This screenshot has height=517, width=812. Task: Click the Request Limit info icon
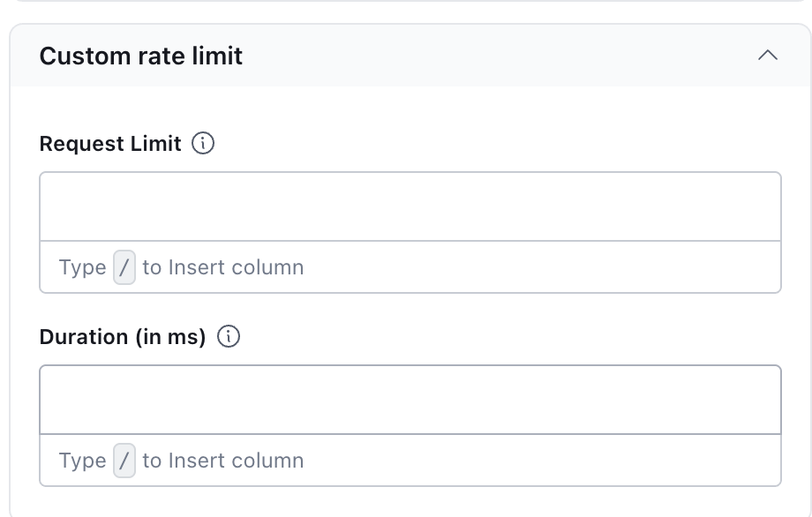coord(203,143)
